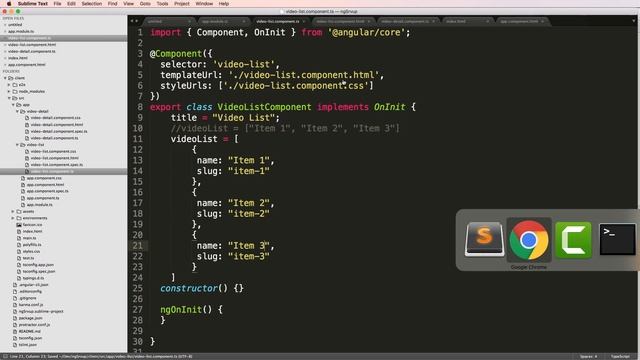Viewport: 640px width, 360px height.
Task: Select Google Chrome in the app switcher
Action: coord(529,240)
